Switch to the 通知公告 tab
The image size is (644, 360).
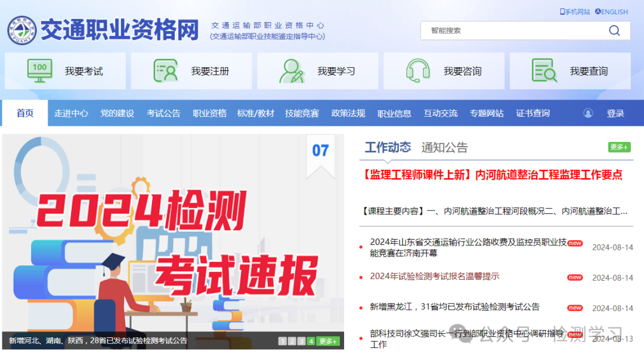tap(445, 147)
